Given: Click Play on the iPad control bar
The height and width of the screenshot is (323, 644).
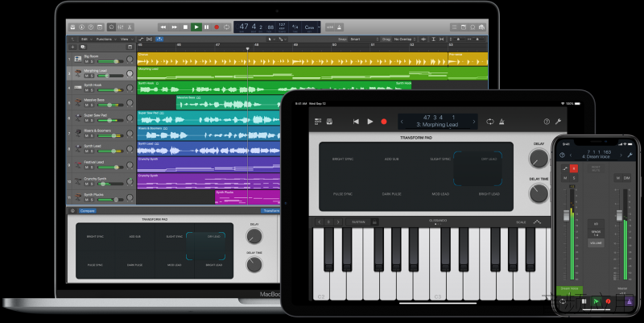Looking at the screenshot, I should click(370, 122).
